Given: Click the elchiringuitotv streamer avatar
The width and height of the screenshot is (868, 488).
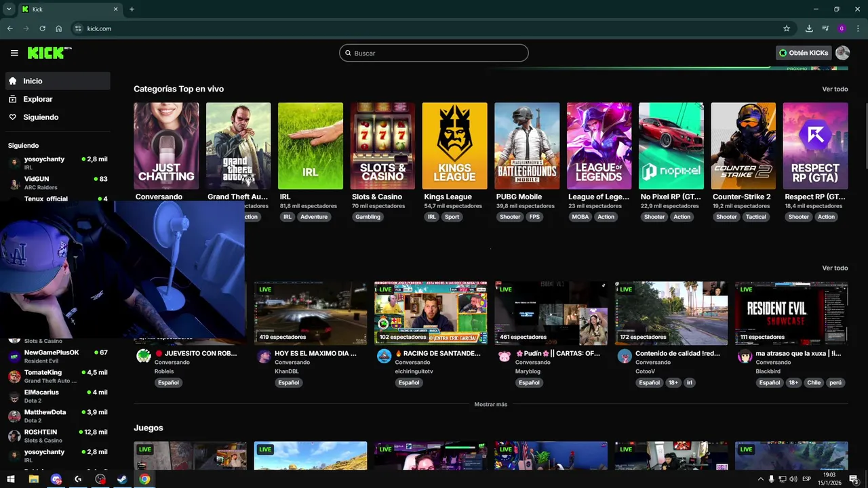Looking at the screenshot, I should 384,357.
